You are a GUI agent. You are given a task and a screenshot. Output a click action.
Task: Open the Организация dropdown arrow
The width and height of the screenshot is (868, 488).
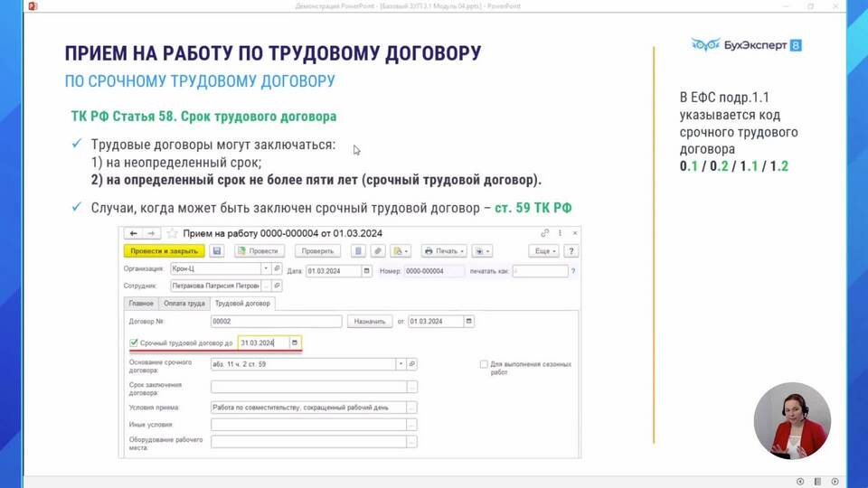266,268
